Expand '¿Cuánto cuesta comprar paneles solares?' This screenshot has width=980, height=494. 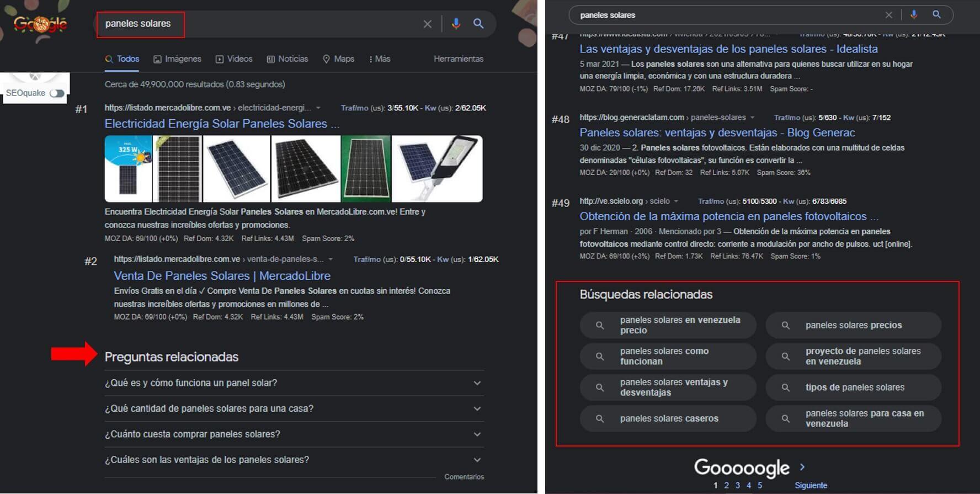pos(294,434)
